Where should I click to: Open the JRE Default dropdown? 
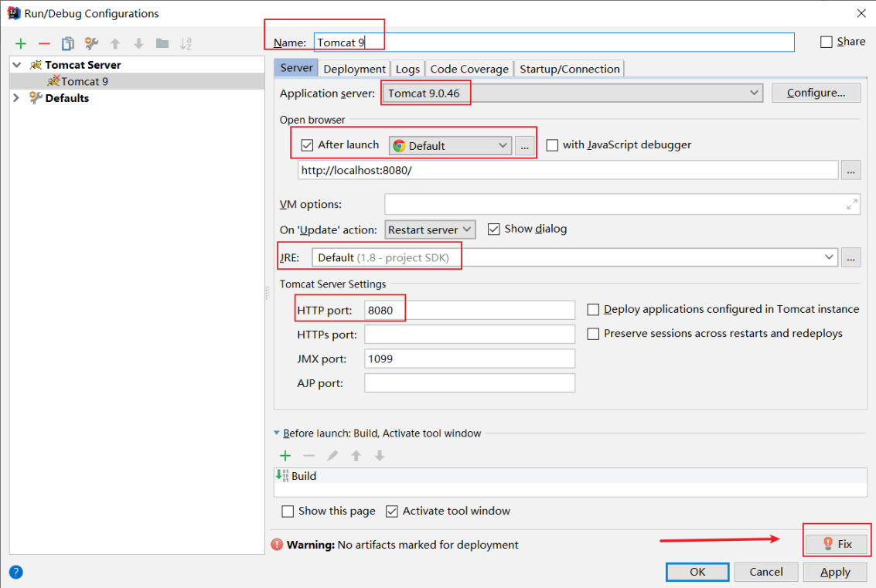pyautogui.click(x=575, y=257)
